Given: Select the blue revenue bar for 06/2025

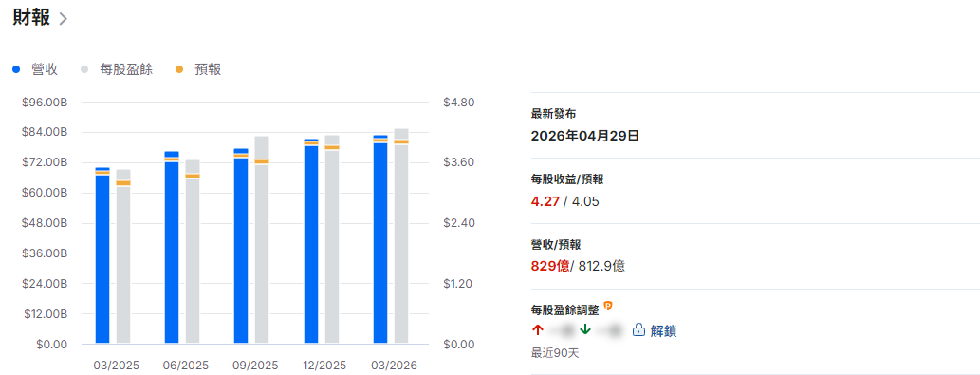Looking at the screenshot, I should [172, 247].
